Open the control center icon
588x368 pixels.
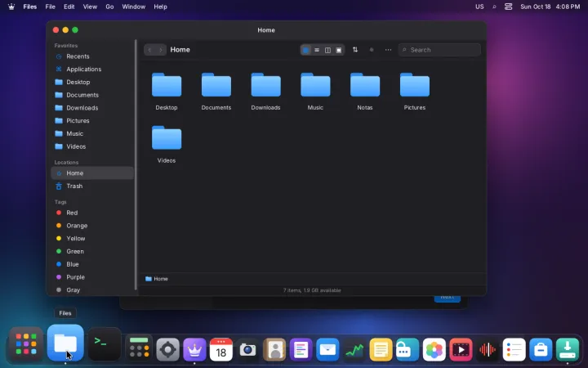tap(508, 7)
